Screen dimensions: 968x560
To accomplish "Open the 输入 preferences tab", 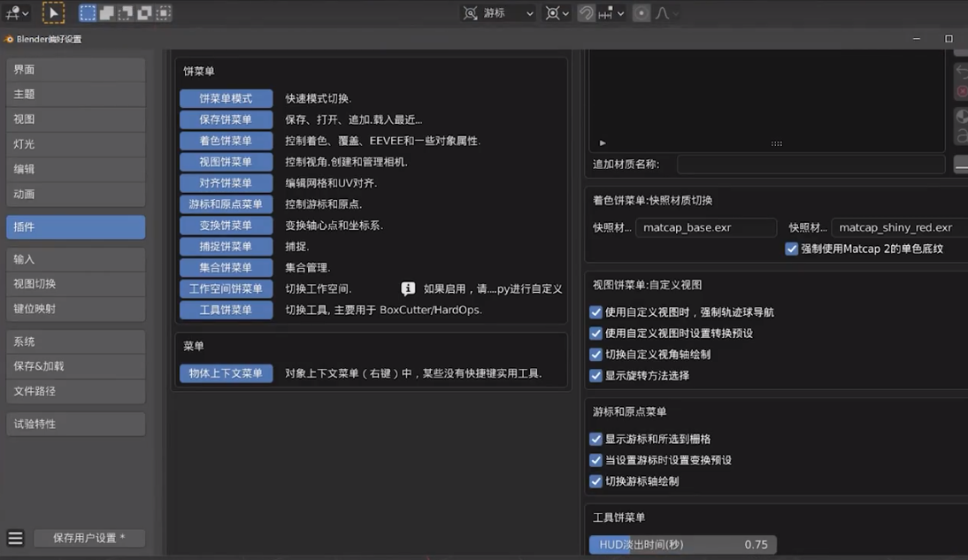I will (76, 259).
